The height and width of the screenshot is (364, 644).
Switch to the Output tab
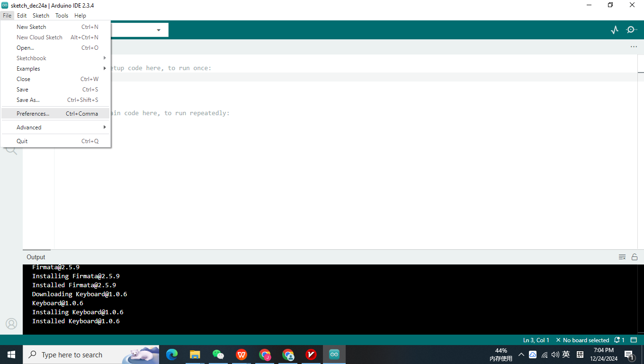coord(36,257)
